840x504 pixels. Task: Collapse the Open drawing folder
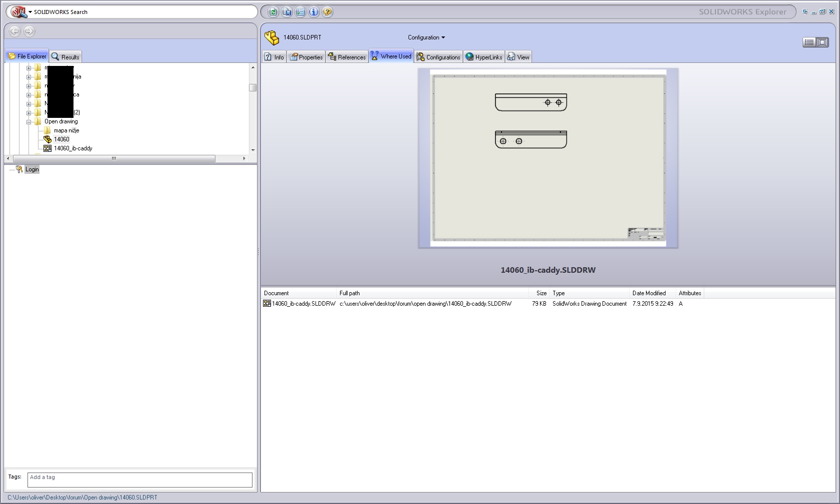[29, 122]
